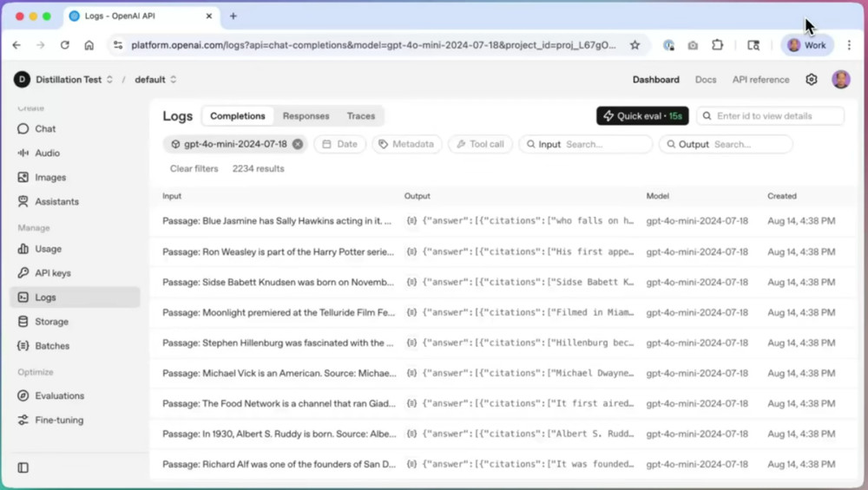
Task: Click the Clear filters link
Action: (x=194, y=169)
